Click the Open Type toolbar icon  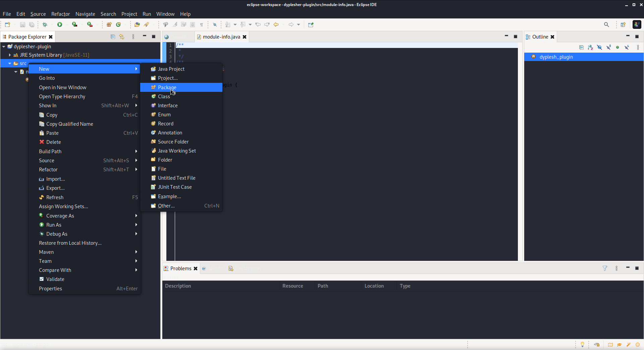coord(137,24)
